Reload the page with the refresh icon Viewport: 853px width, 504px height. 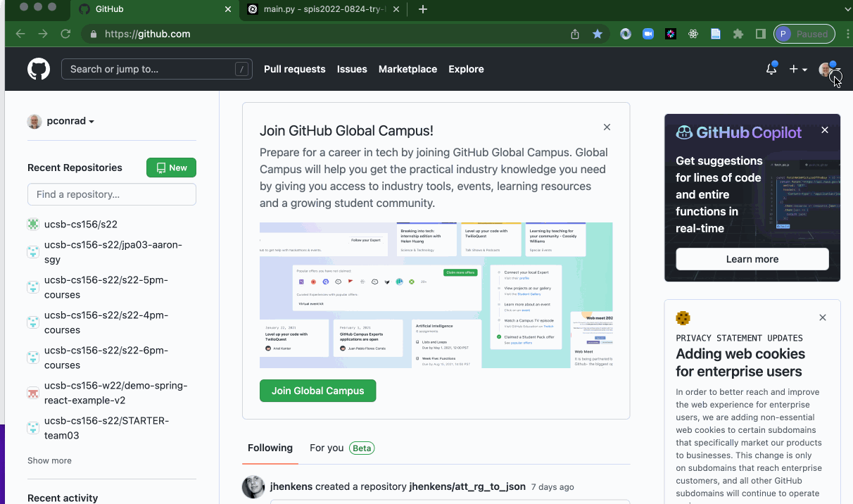point(65,33)
